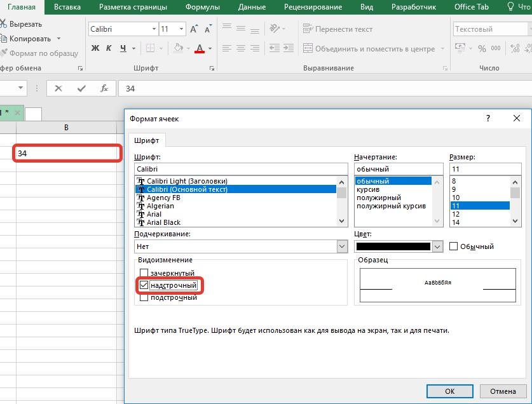Click the insert function fx icon
Image resolution: width=532 pixels, height=404 pixels.
[105, 88]
